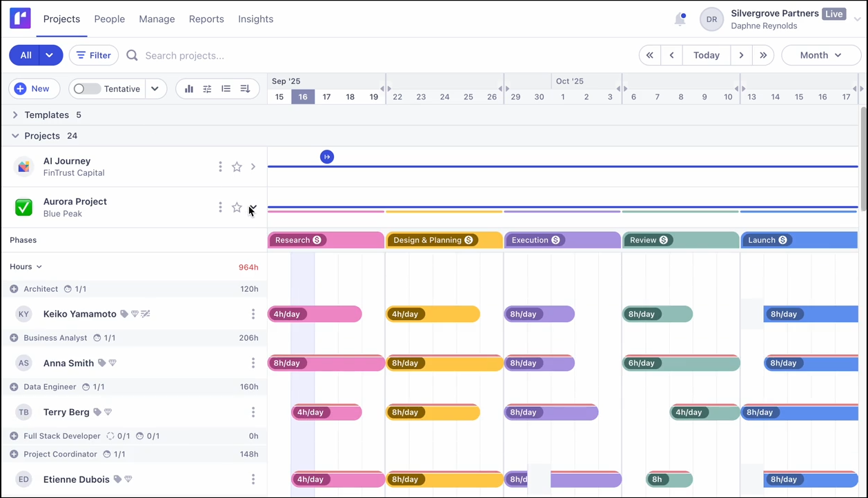Click the Today button
The width and height of the screenshot is (868, 498).
pyautogui.click(x=706, y=55)
